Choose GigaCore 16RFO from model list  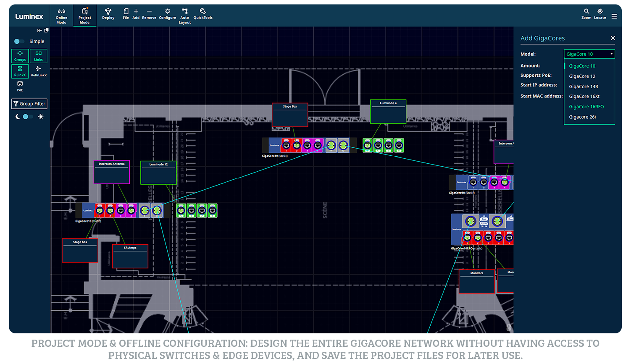pos(586,107)
